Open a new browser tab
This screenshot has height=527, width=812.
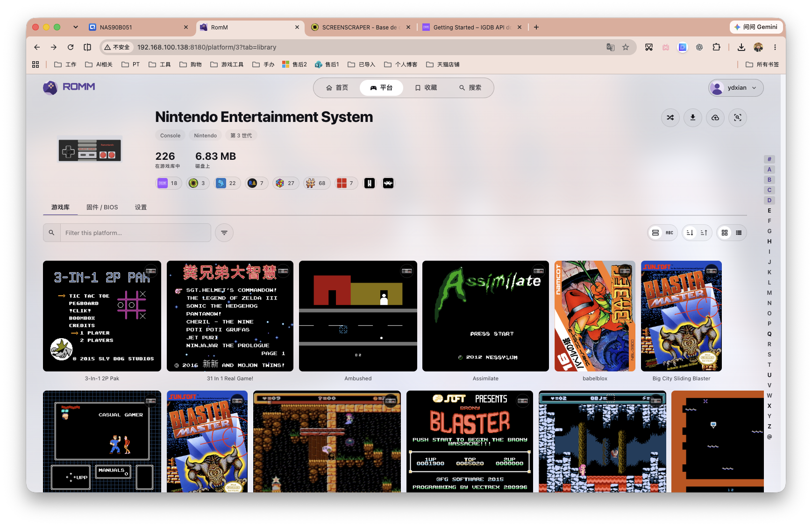[x=536, y=27]
